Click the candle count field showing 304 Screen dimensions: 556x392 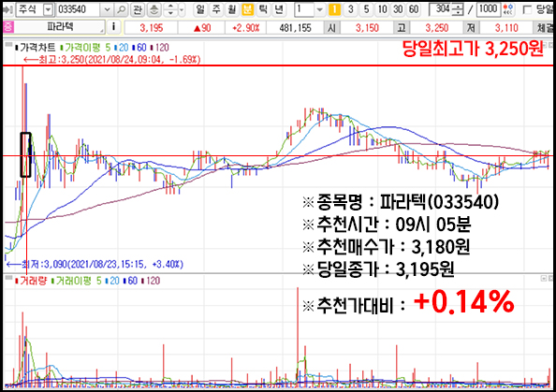tap(441, 9)
